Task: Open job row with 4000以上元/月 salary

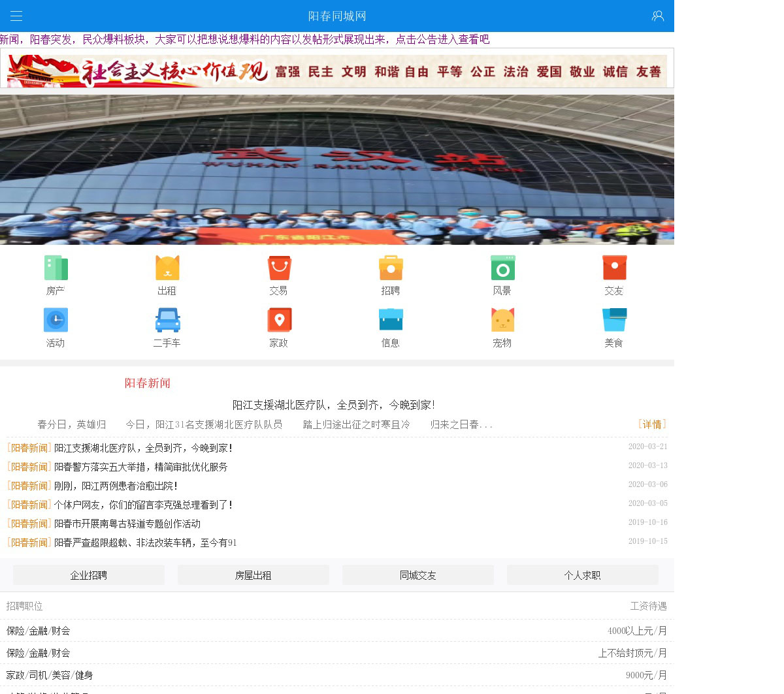Action: [x=337, y=631]
